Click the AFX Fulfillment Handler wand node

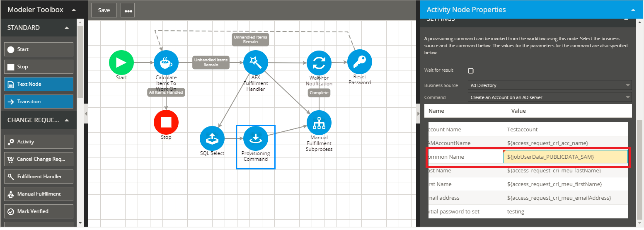coord(256,63)
